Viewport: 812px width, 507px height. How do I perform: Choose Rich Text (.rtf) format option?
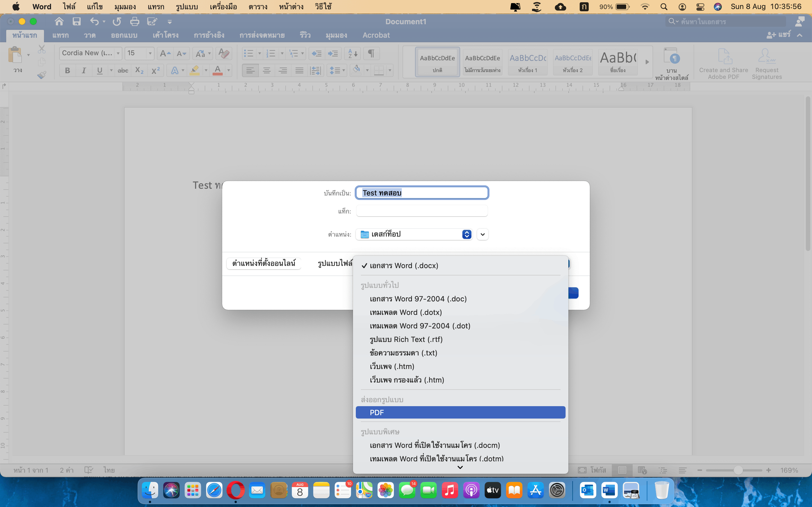406,339
